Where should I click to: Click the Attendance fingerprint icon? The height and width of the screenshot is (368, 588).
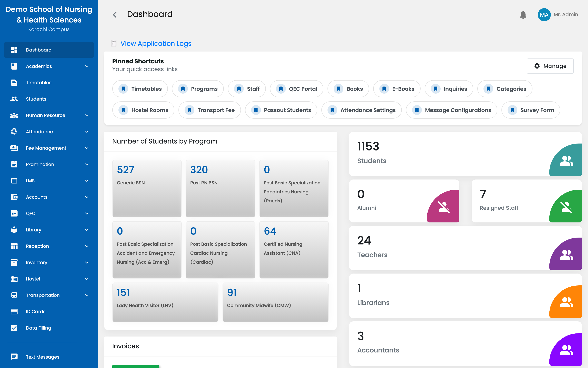tap(14, 132)
